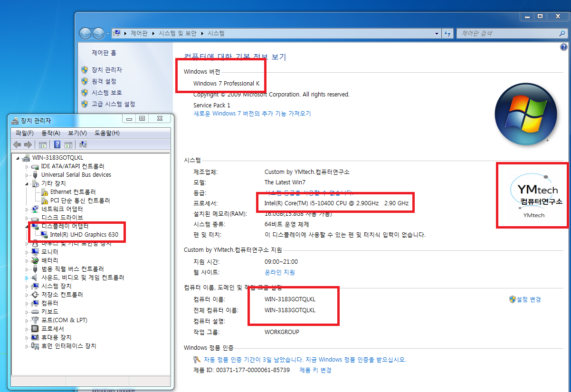
Task: Click the Device Manager title bar icon
Action: point(15,121)
